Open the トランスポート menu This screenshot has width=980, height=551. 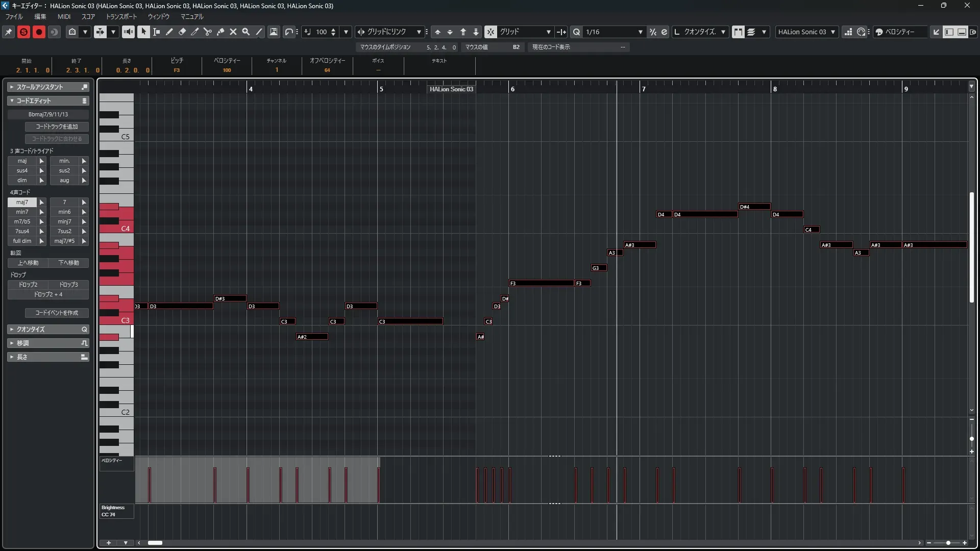(121, 16)
